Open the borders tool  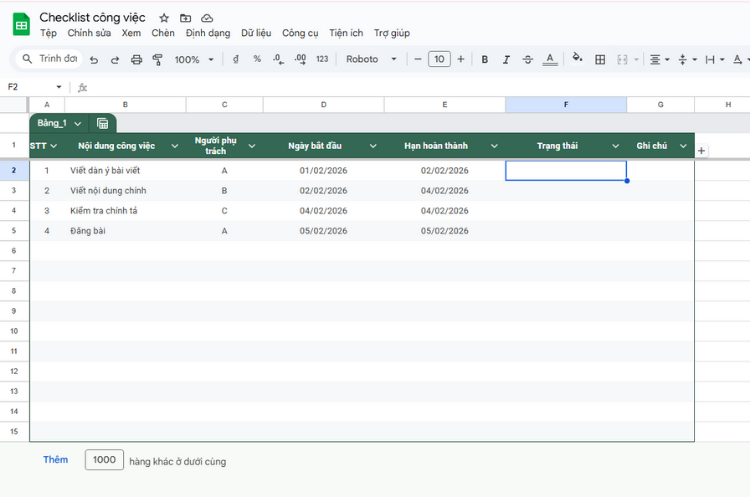pos(600,59)
